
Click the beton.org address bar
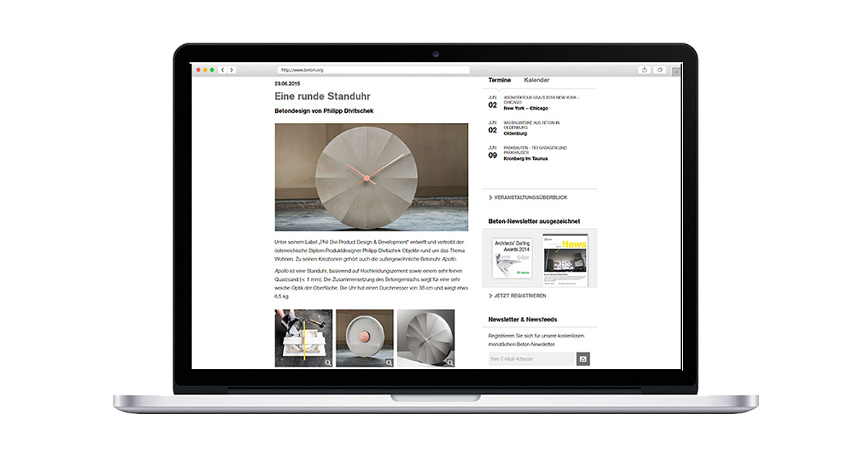(373, 70)
